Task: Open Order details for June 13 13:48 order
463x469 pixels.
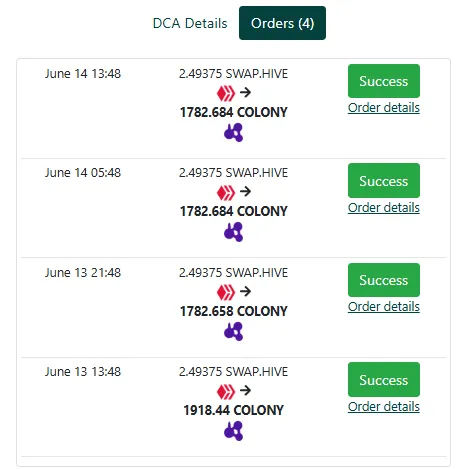Action: click(x=384, y=407)
